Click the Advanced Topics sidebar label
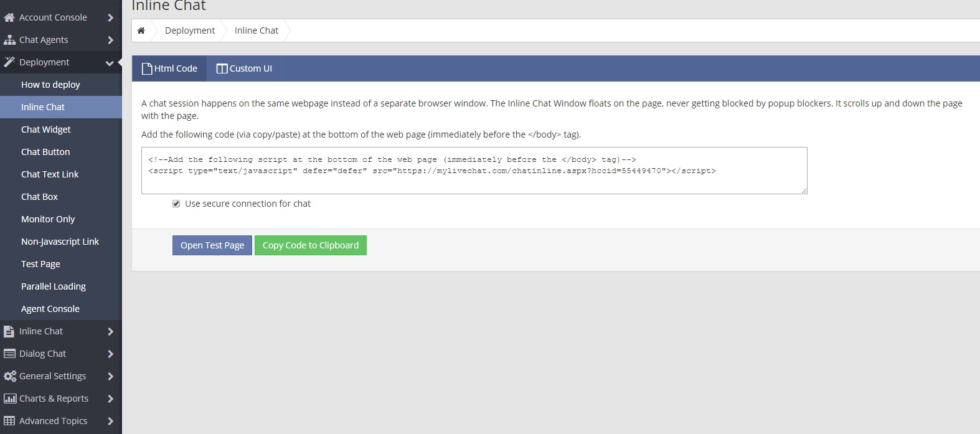 53,421
